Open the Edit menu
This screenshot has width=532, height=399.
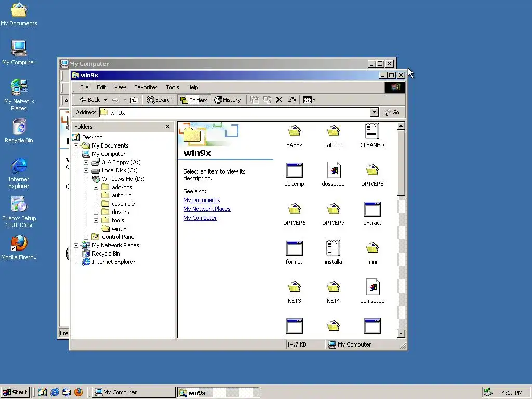click(101, 87)
